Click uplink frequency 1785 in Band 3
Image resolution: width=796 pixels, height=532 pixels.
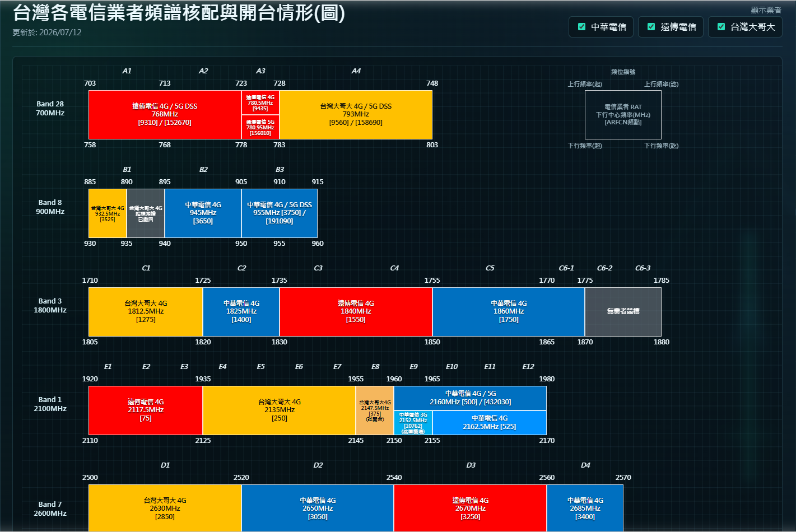[x=662, y=281]
